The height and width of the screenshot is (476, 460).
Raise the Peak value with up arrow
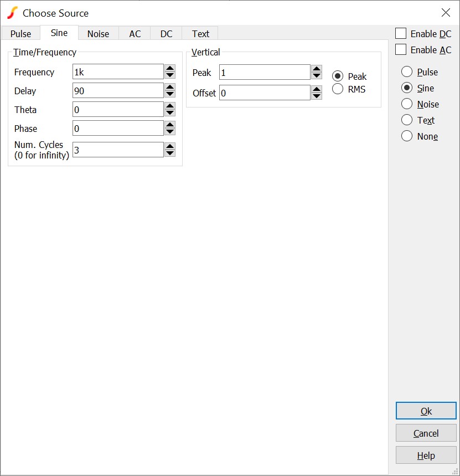click(317, 69)
